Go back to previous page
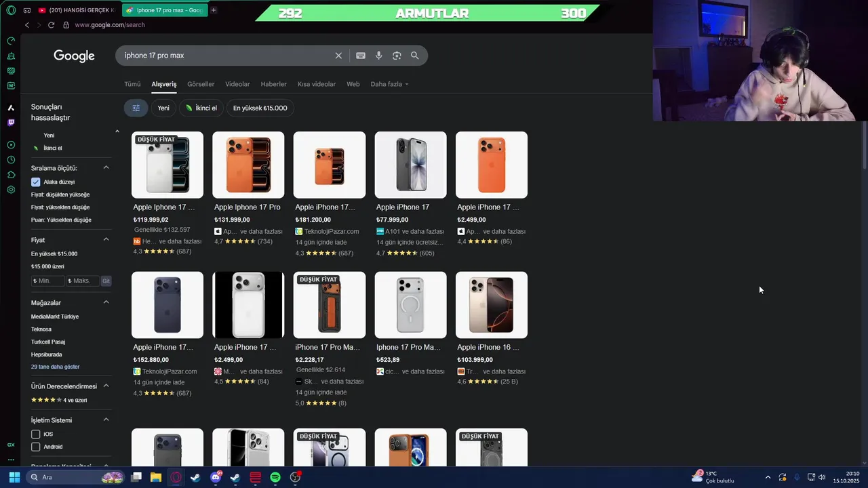The height and width of the screenshot is (488, 868). pyautogui.click(x=27, y=25)
